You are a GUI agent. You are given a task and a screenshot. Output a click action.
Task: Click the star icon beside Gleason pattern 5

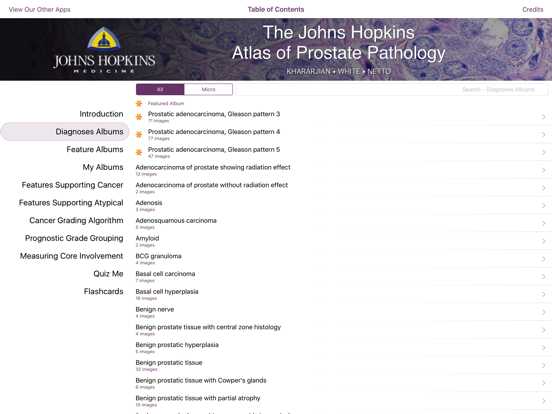coord(139,152)
